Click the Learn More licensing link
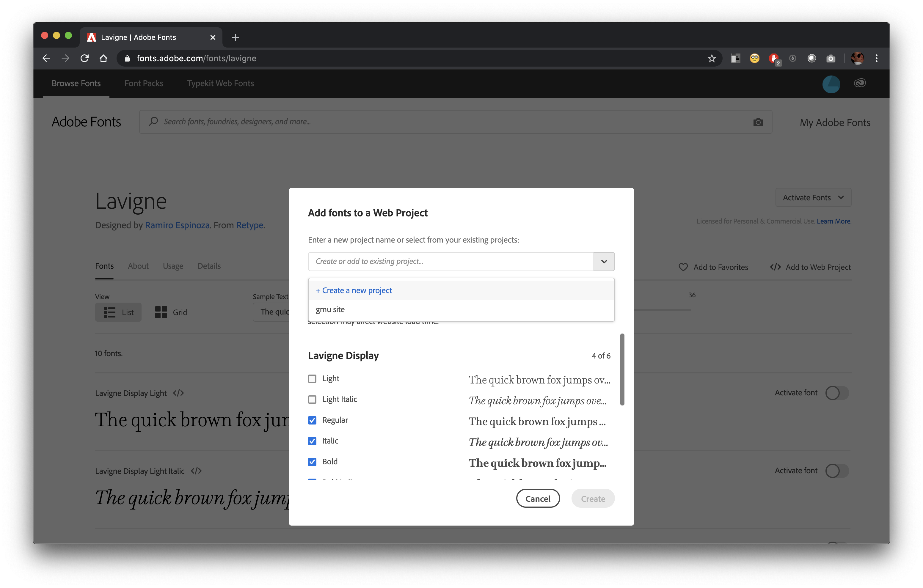Image resolution: width=923 pixels, height=588 pixels. pyautogui.click(x=834, y=221)
